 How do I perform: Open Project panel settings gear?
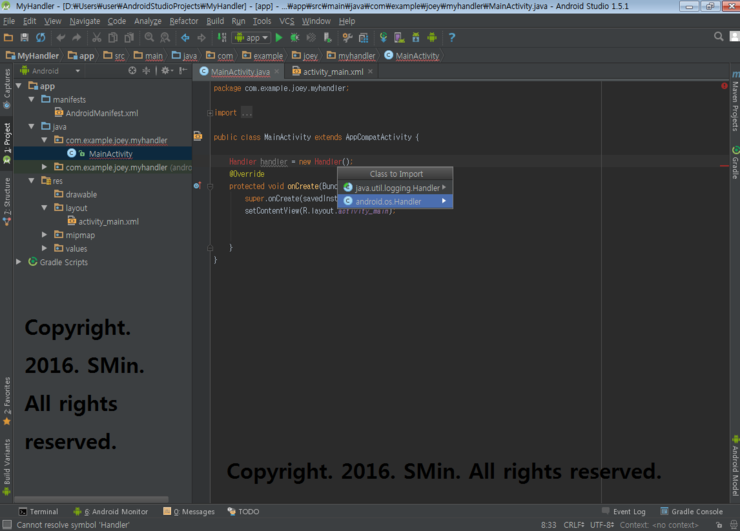pyautogui.click(x=166, y=70)
